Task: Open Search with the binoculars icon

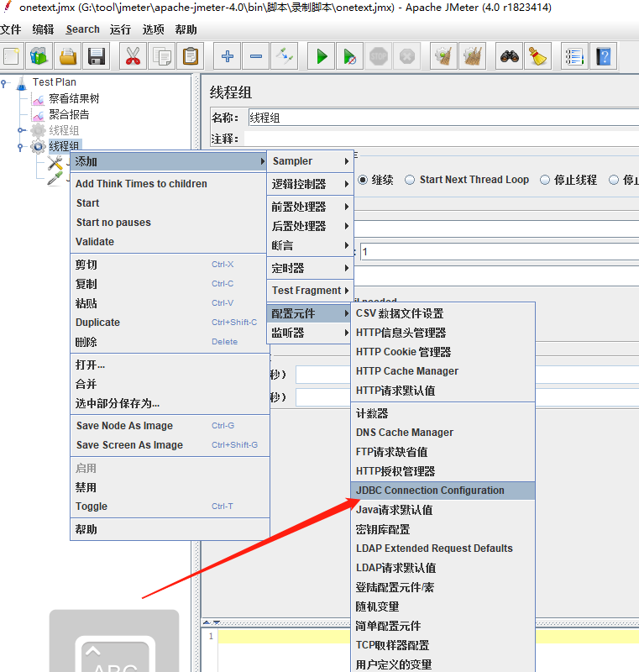Action: coord(509,56)
